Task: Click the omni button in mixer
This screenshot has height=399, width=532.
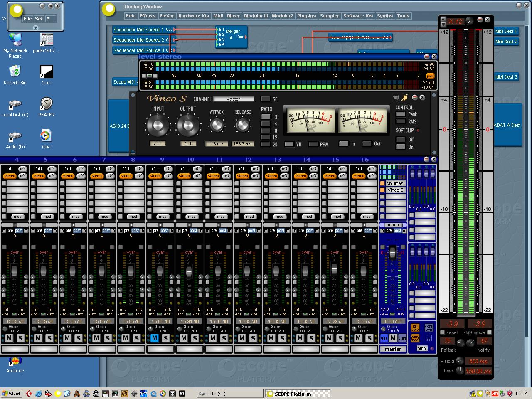Action: (x=422, y=348)
